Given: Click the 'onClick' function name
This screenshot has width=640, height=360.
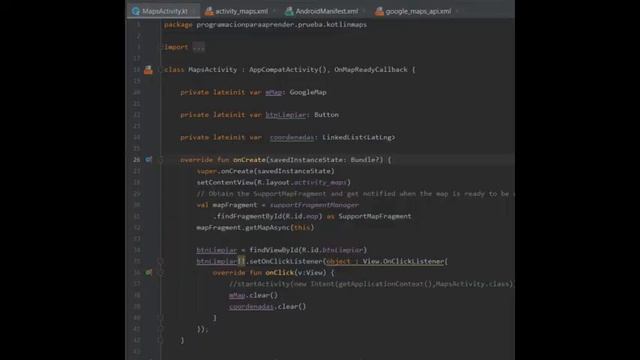Looking at the screenshot, I should 280,272.
